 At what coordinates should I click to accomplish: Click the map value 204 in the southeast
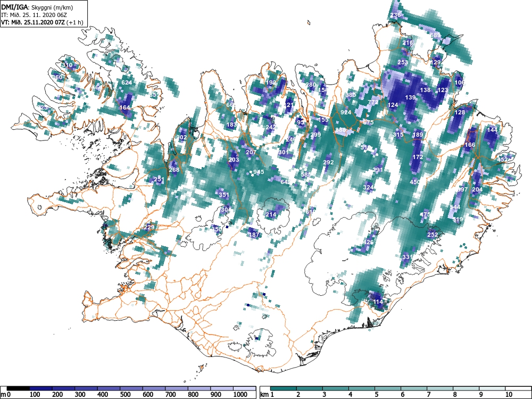click(x=477, y=189)
